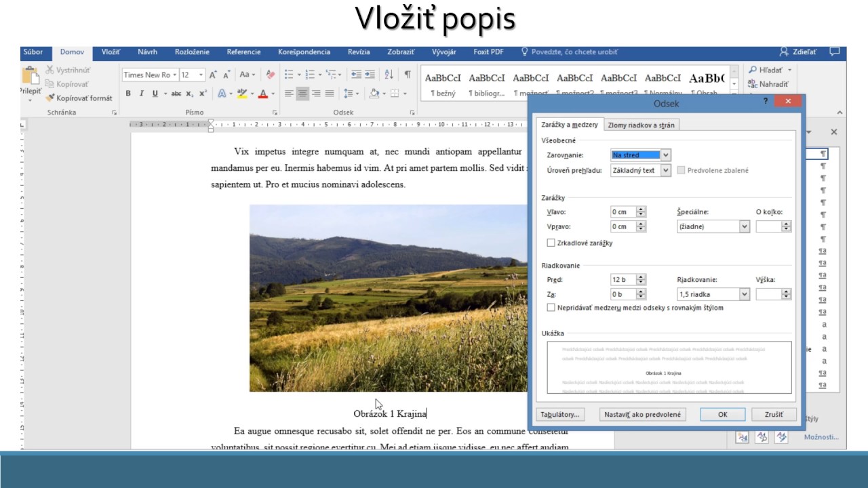868x488 pixels.
Task: Open Riadkovanie 1,5 riadka dropdown
Action: click(745, 294)
